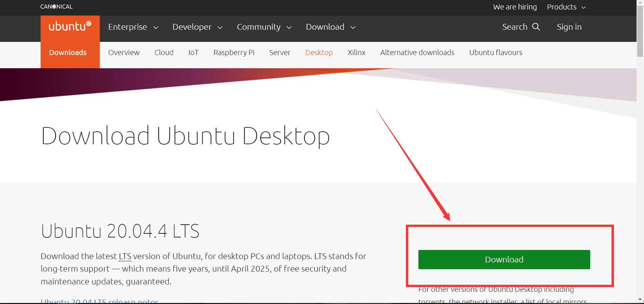Click the green Download button
The width and height of the screenshot is (644, 304).
504,259
